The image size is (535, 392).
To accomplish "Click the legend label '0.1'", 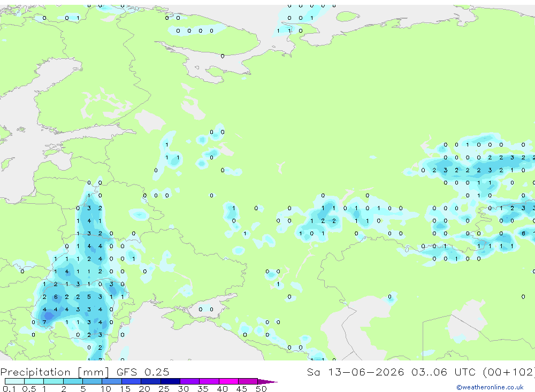I will 9,389.
